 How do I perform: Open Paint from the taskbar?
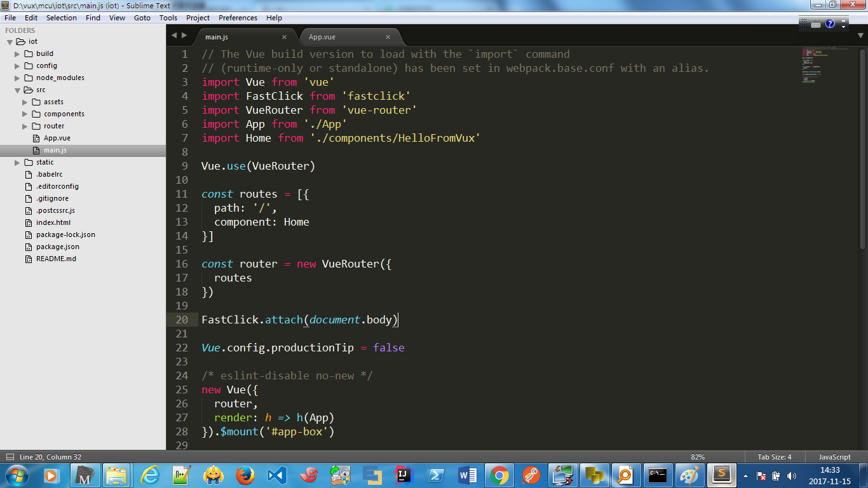(689, 475)
